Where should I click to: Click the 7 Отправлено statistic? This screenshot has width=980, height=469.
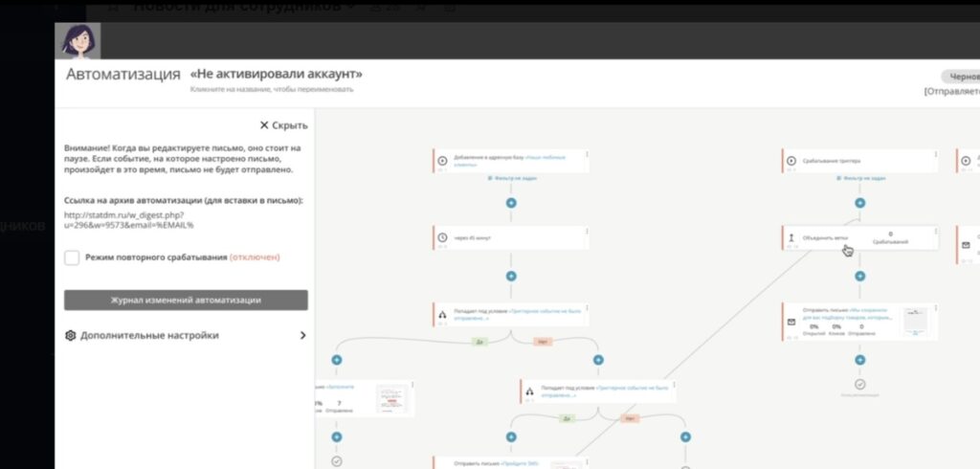tap(339, 407)
